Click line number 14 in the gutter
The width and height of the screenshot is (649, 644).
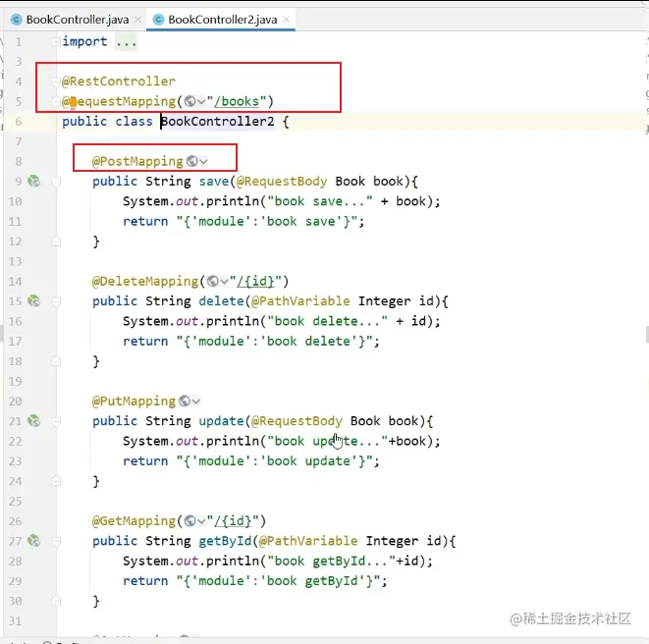pos(15,282)
